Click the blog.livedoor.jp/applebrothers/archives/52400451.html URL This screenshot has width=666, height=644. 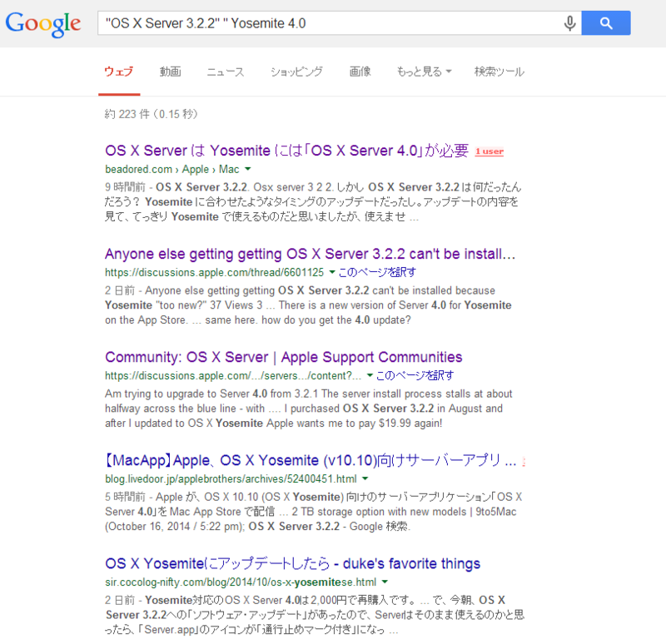pyautogui.click(x=231, y=479)
